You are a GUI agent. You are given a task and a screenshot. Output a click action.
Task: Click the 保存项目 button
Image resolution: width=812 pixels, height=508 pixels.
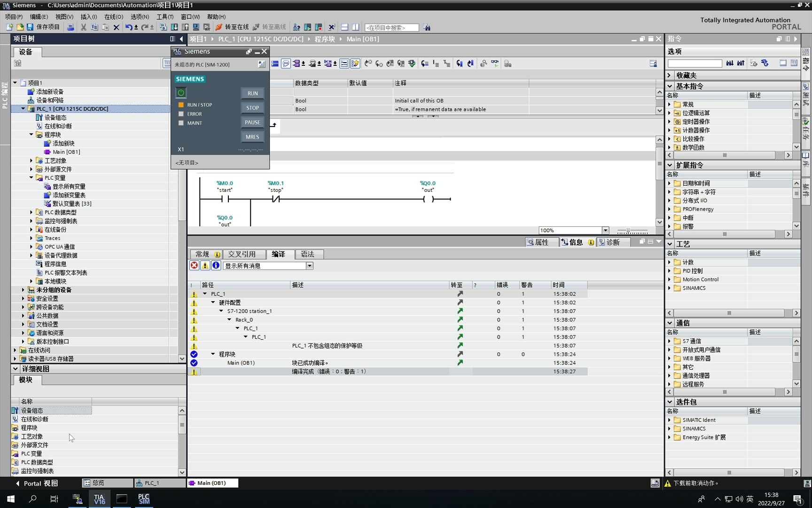(x=43, y=27)
